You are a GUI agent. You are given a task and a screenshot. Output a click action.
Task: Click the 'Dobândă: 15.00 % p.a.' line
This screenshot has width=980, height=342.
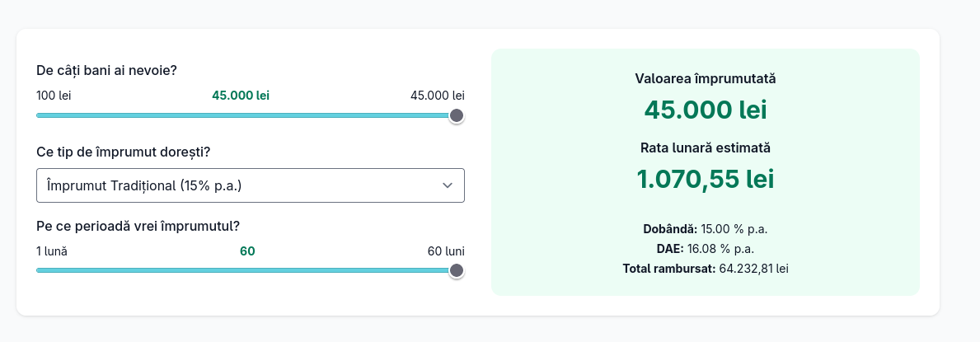(705, 228)
